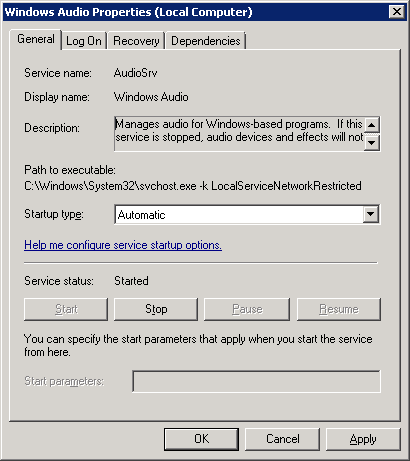
Task: Click the disabled Resume button
Action: point(339,309)
